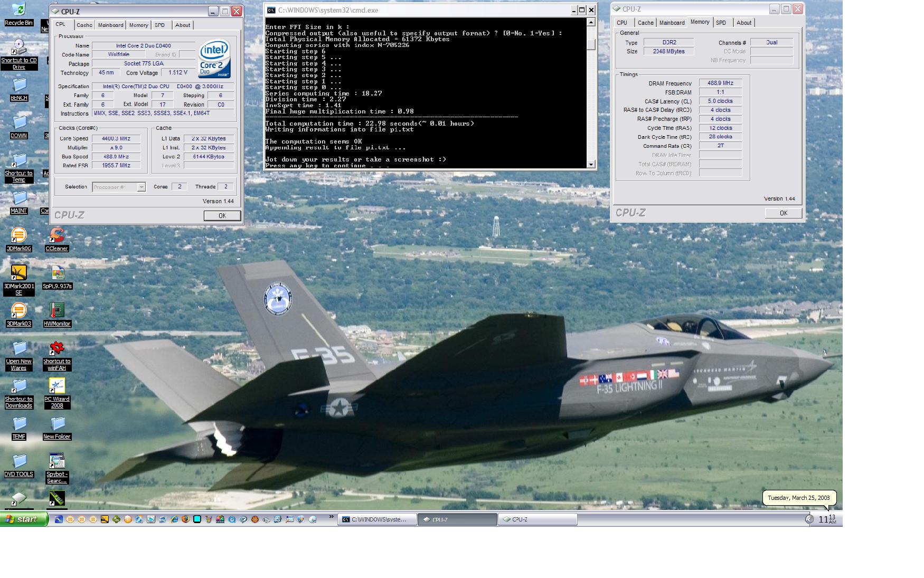Screen dimensions: 924x578
Task: Open the Recycle Bin desktop icon
Action: (x=18, y=14)
